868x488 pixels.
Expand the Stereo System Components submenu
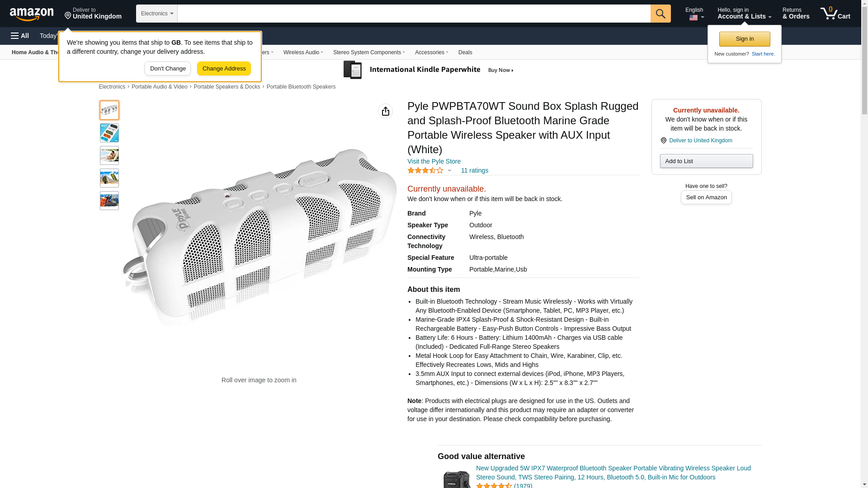[x=368, y=52]
